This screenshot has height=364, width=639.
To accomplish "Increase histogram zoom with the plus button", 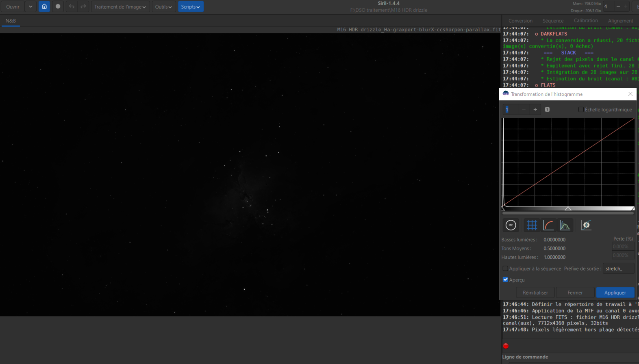I will tap(535, 109).
